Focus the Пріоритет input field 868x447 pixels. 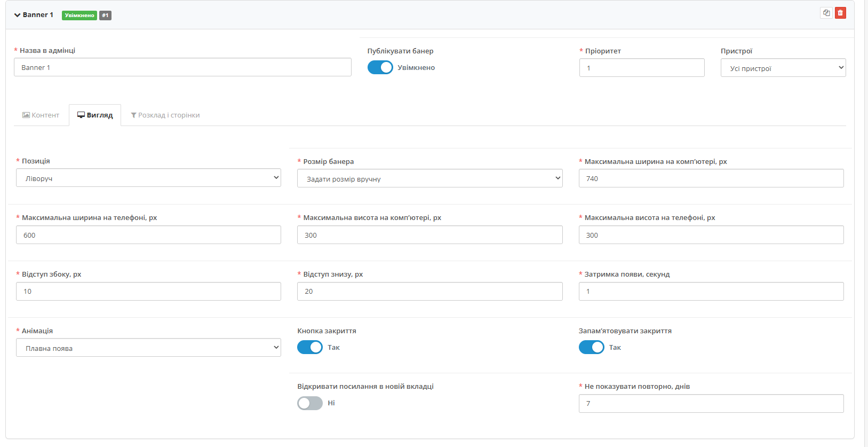tap(642, 68)
